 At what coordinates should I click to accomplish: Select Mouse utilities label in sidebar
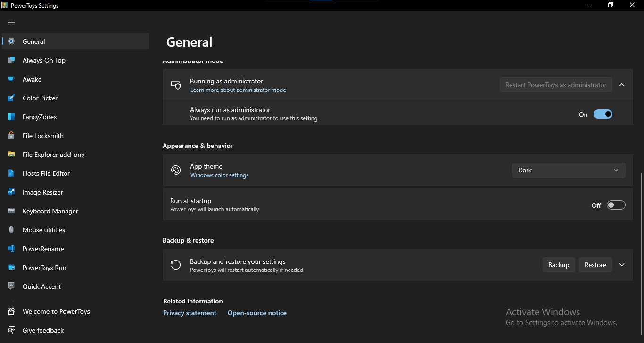pos(44,230)
